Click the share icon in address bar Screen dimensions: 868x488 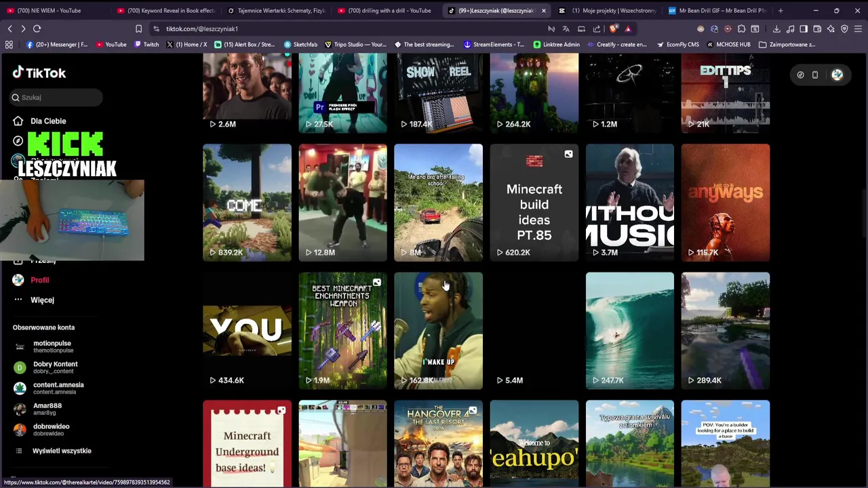(597, 28)
